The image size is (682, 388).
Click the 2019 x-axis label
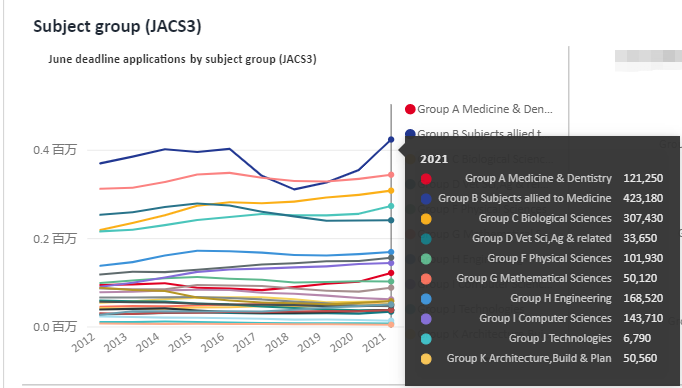tap(310, 342)
